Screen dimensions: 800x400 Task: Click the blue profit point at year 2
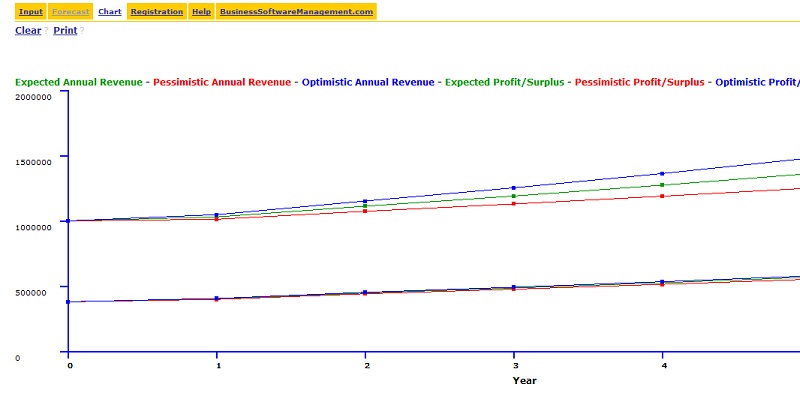click(x=365, y=292)
